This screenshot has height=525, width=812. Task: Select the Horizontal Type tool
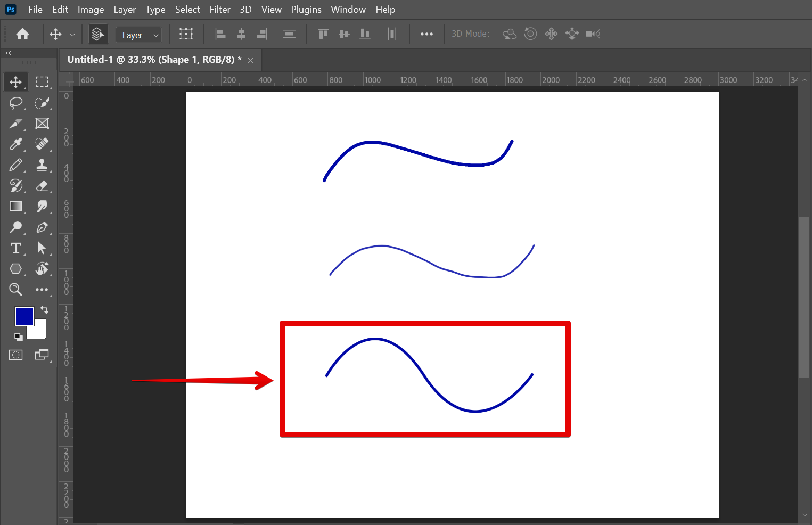(15, 248)
